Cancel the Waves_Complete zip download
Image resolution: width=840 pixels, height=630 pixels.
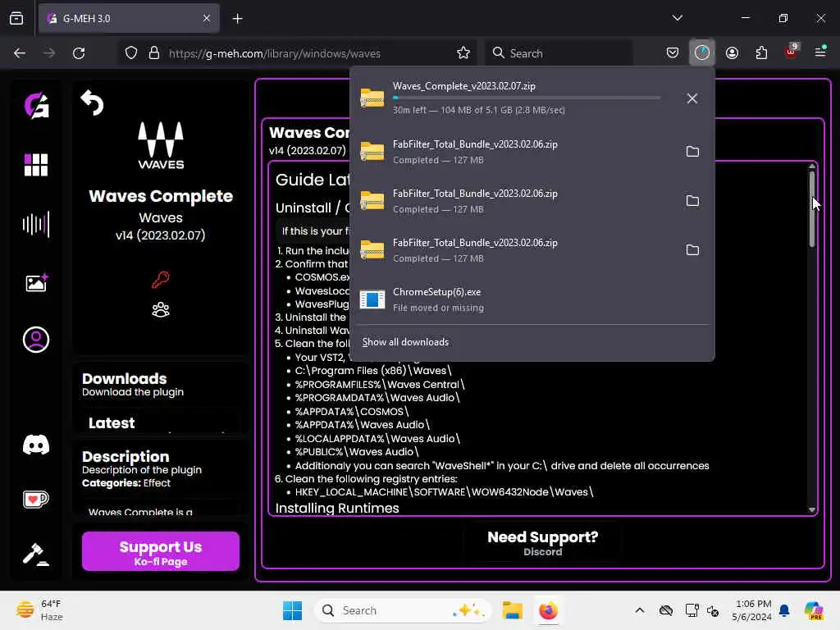(x=692, y=98)
